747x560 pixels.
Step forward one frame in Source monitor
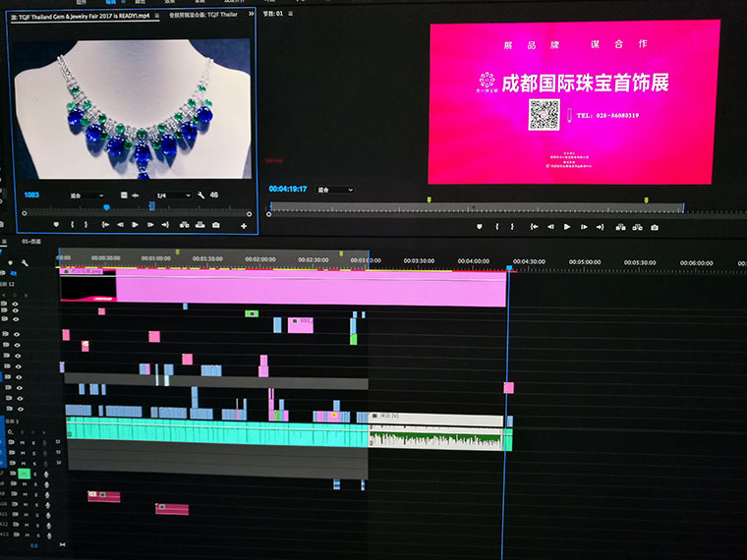click(x=150, y=224)
